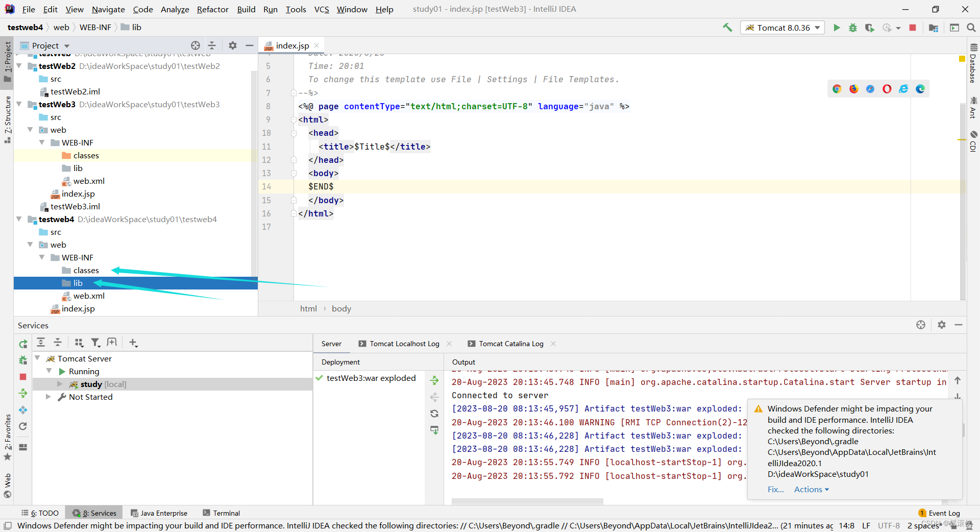Start debugging with the bug icon

click(853, 28)
